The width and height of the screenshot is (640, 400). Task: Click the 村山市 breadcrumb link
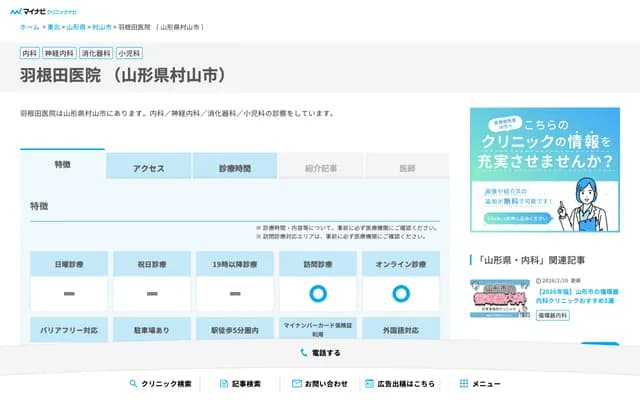(x=102, y=27)
